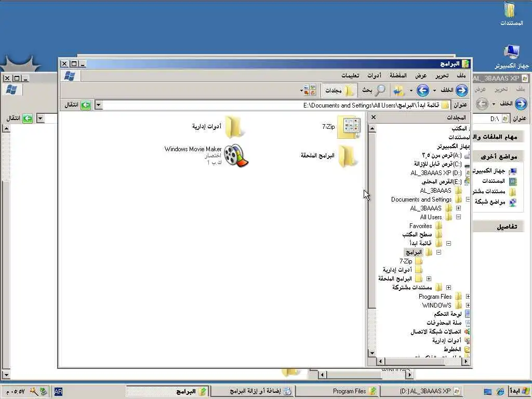Open the بحث search tool

tap(373, 90)
